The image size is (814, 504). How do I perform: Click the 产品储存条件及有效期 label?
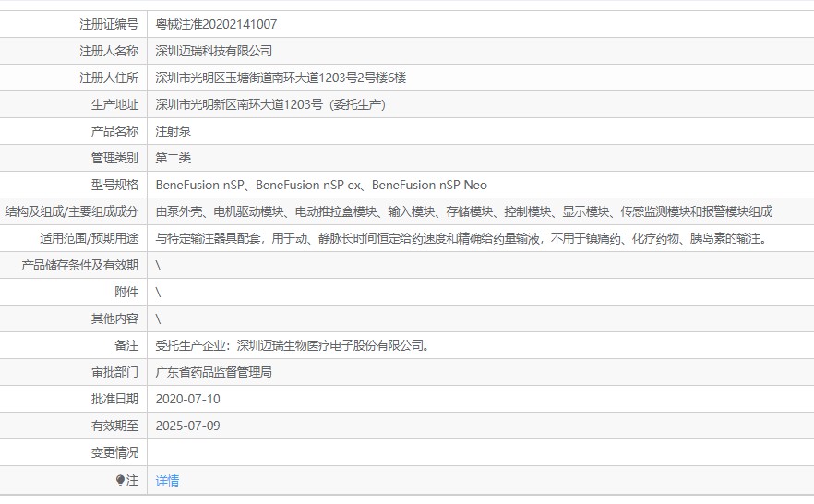click(x=80, y=266)
